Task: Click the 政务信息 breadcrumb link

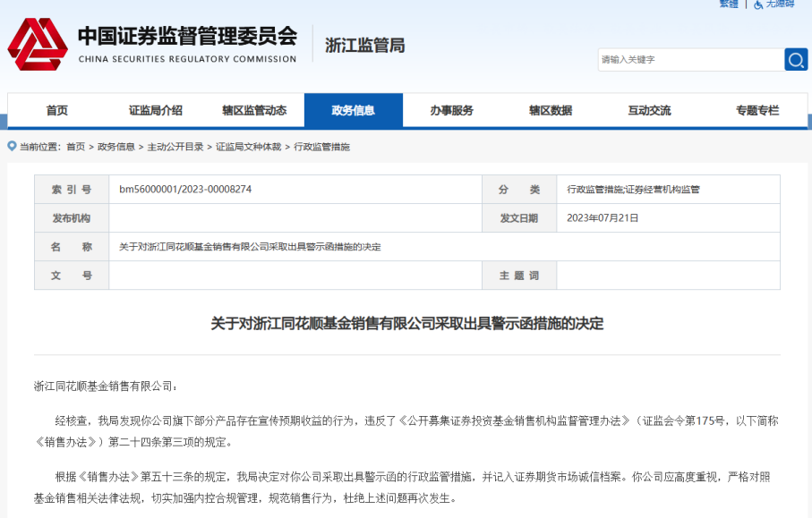Action: 116,147
